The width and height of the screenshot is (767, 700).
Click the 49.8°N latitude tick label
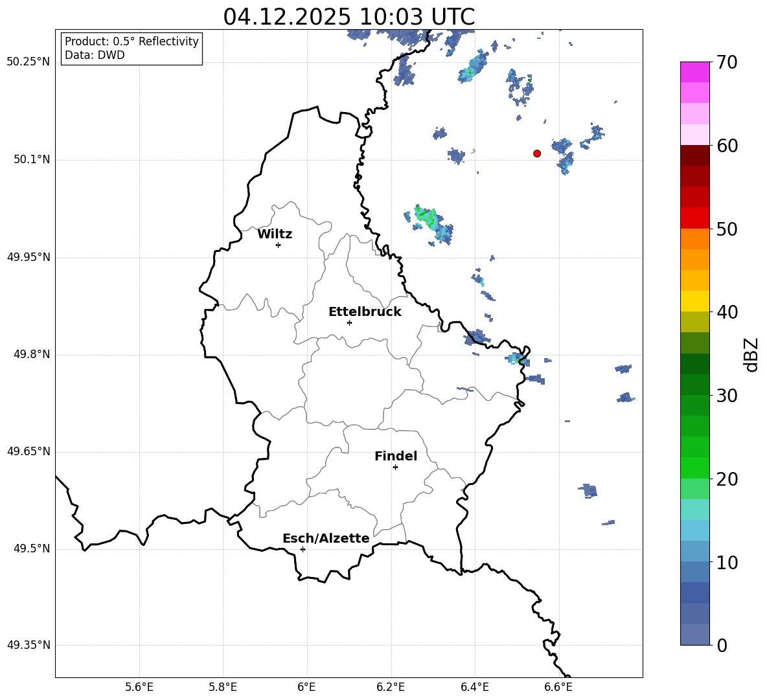32,354
